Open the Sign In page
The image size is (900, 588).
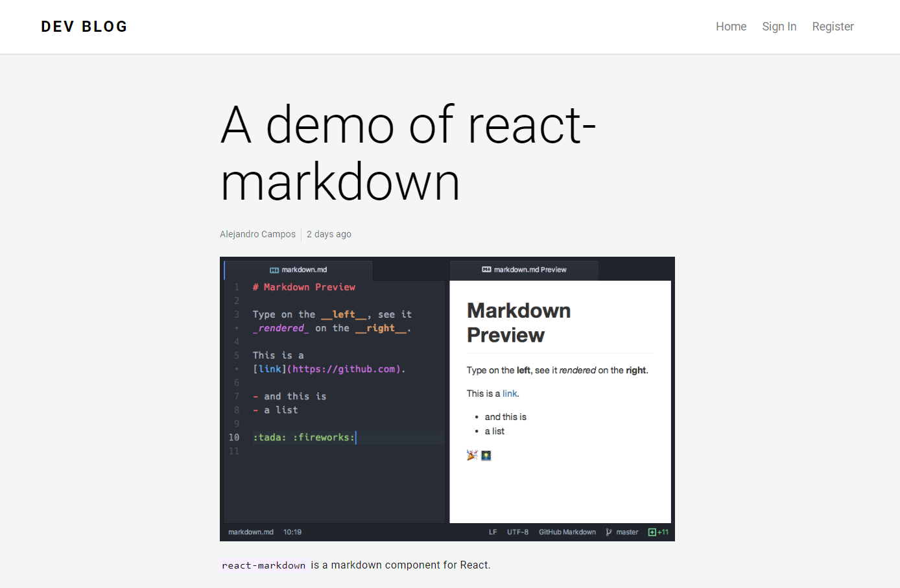coord(779,27)
